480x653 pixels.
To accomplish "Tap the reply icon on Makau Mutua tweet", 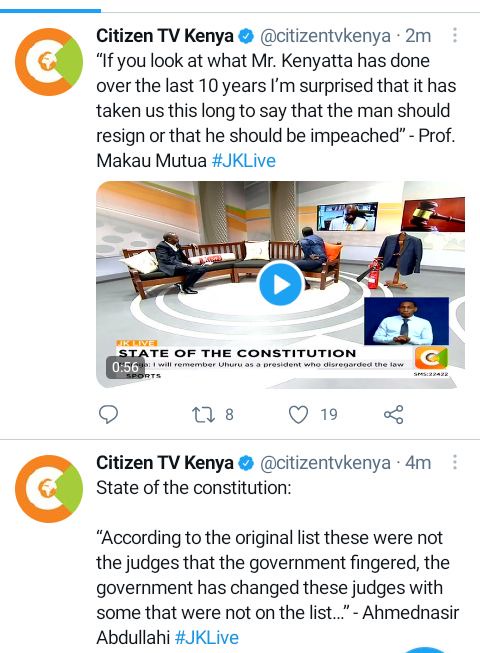I will (108, 414).
